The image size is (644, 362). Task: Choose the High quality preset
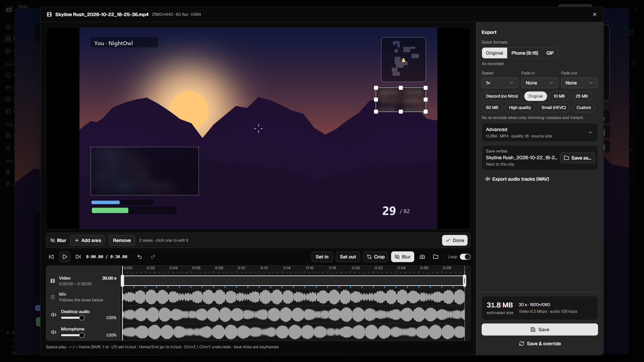520,108
